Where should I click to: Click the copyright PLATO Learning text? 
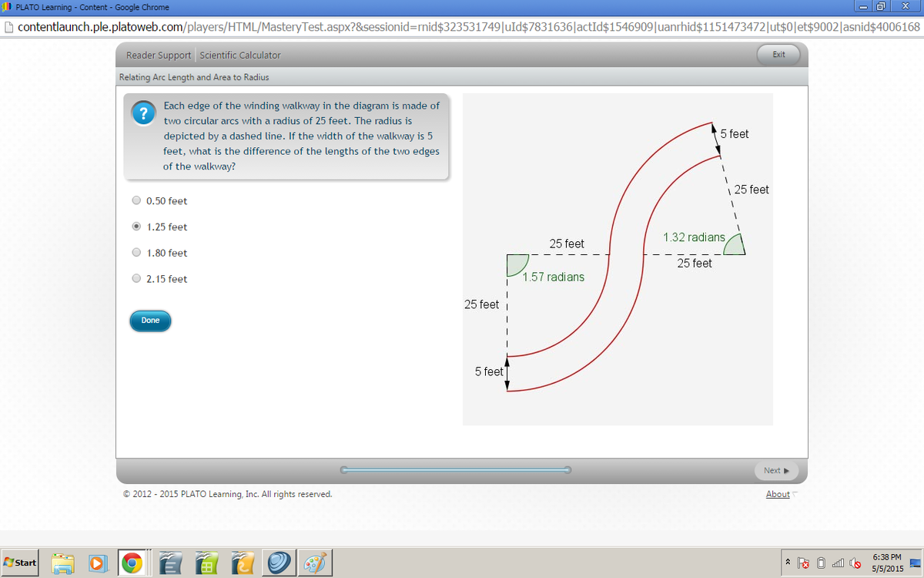(x=227, y=494)
